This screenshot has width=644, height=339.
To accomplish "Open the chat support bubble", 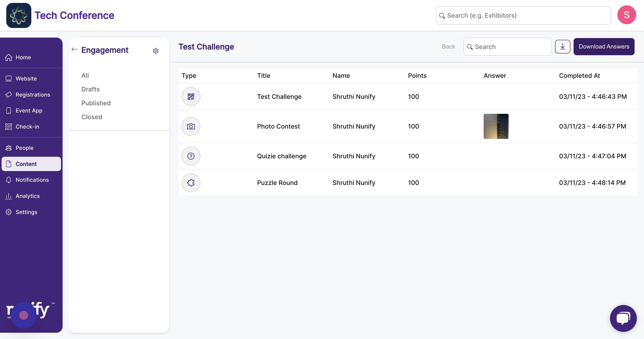I will pyautogui.click(x=623, y=318).
